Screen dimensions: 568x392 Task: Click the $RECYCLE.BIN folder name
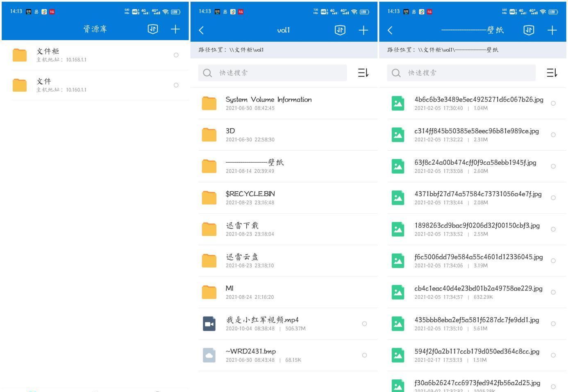pyautogui.click(x=250, y=194)
